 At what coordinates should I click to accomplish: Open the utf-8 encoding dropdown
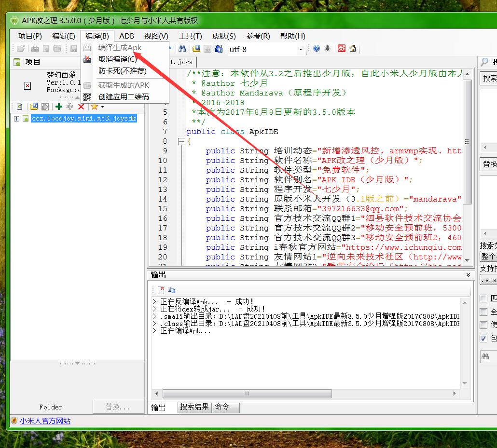click(x=301, y=49)
